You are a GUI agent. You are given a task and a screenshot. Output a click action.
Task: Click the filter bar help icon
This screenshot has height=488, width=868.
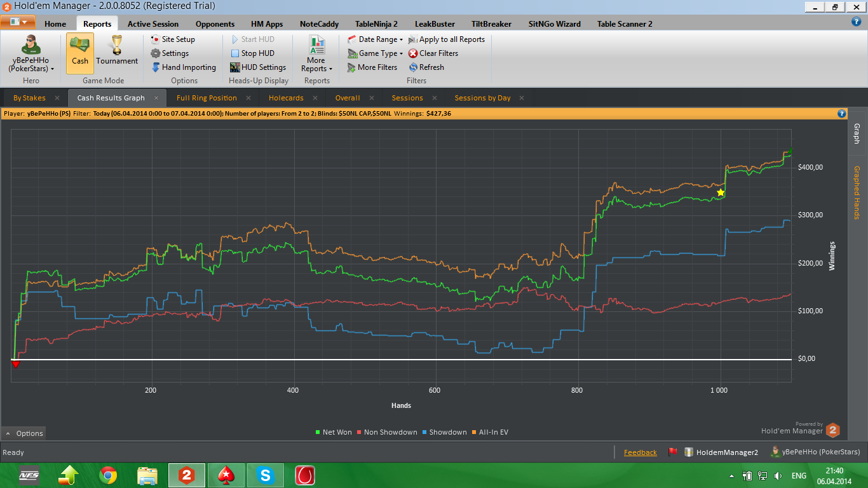(x=842, y=114)
